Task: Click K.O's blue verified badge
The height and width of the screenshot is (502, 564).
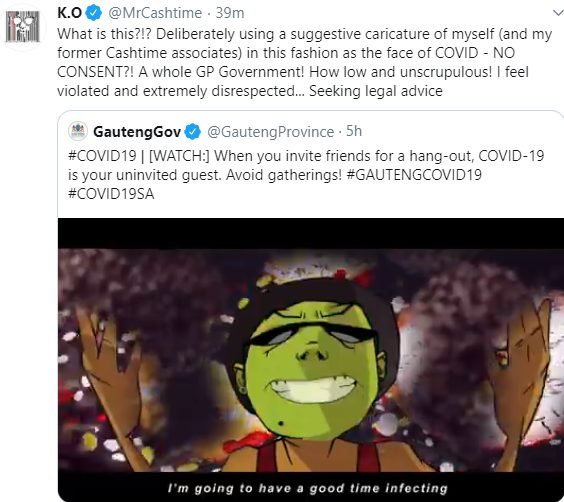Action: pos(94,13)
